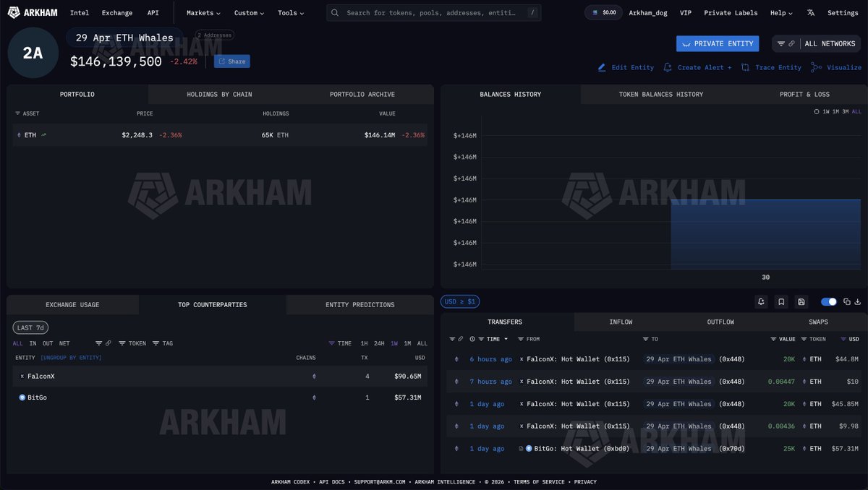Click the ASSET filter icon in the portfolio
868x490 pixels.
[18, 113]
